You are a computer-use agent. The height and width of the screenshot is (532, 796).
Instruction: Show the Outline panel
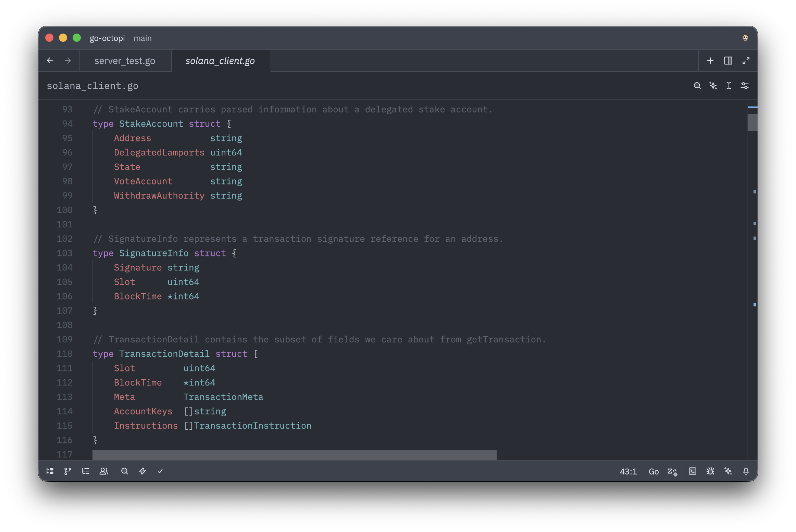(x=86, y=471)
